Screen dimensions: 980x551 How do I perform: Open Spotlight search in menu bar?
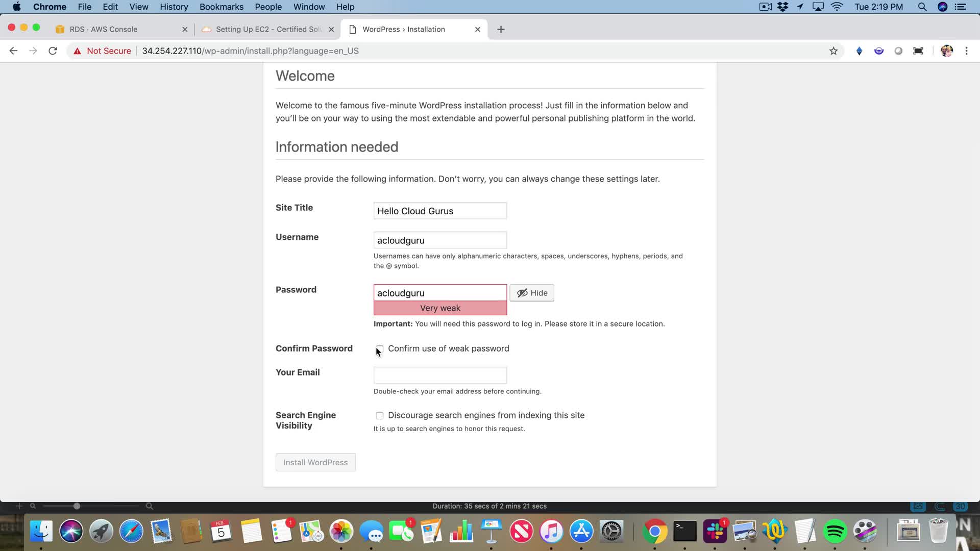click(x=922, y=7)
